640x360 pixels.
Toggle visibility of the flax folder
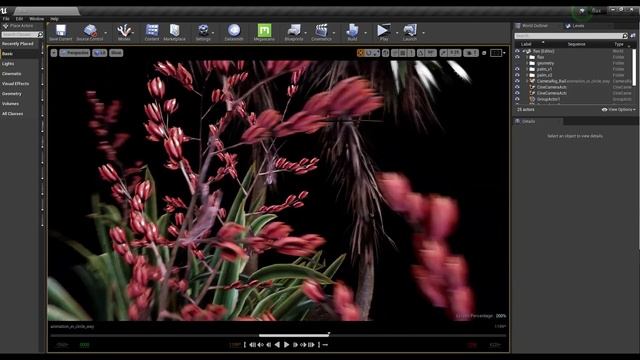(x=517, y=57)
